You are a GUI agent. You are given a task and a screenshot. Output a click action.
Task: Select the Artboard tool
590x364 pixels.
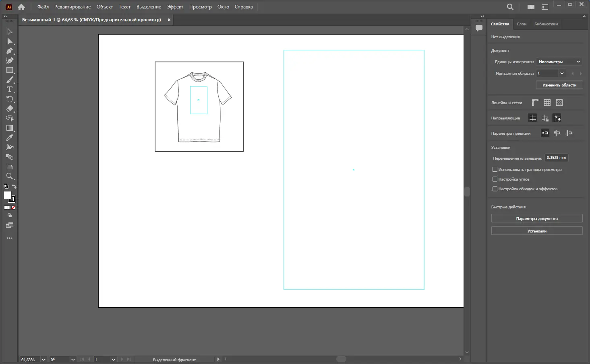[10, 167]
